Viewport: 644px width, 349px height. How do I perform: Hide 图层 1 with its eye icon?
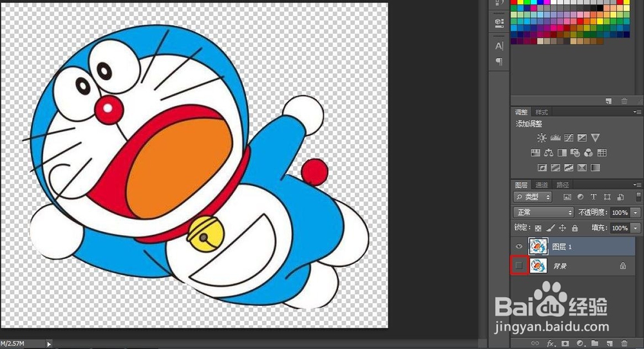518,247
